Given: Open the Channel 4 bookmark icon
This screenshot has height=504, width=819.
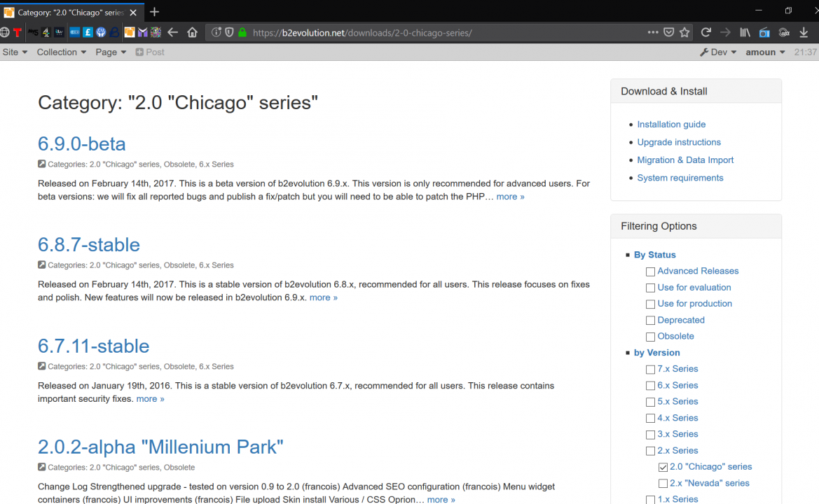Looking at the screenshot, I should tap(46, 32).
